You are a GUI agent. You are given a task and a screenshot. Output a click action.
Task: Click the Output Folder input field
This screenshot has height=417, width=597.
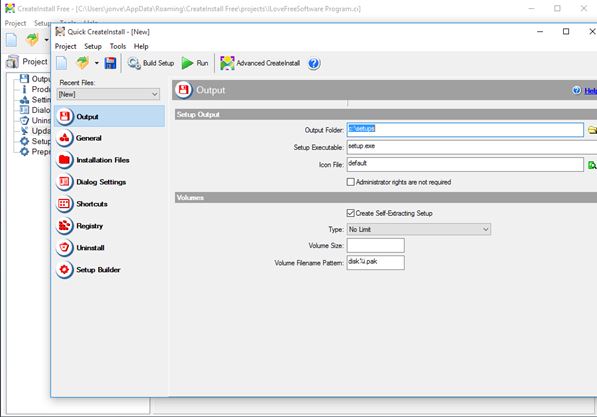465,129
